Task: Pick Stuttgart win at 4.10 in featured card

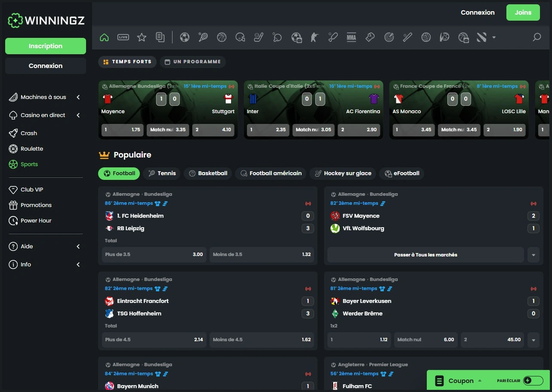Action: pyautogui.click(x=213, y=130)
